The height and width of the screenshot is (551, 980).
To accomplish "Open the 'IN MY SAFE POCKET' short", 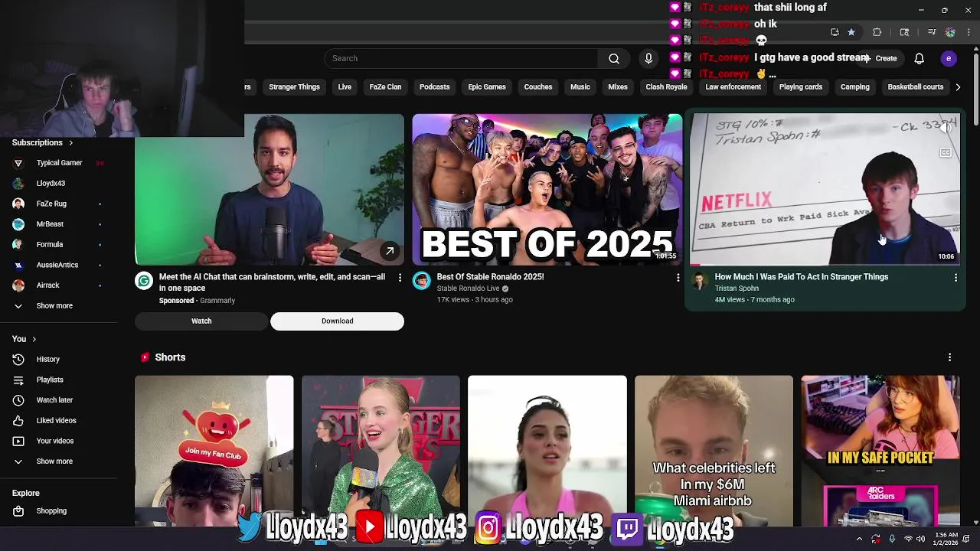I will point(880,451).
